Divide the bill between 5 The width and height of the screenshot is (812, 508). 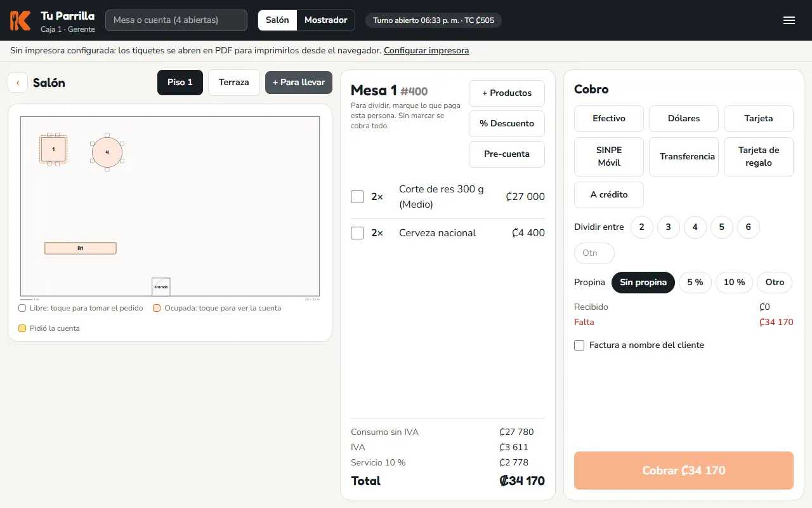[722, 227]
